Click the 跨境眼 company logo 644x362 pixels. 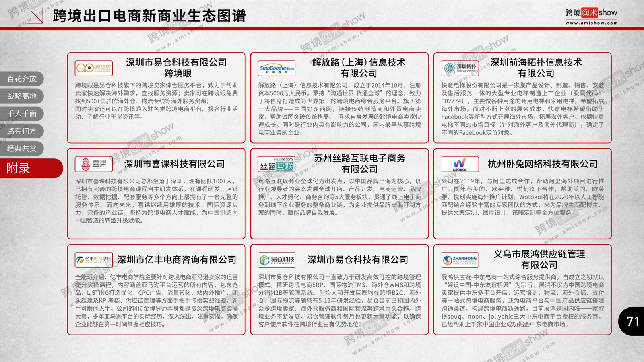tap(94, 68)
